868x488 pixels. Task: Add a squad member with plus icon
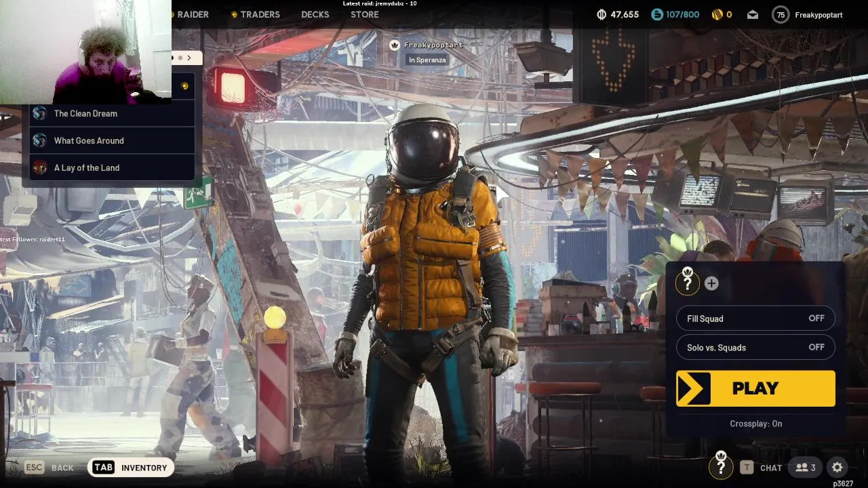click(x=711, y=283)
